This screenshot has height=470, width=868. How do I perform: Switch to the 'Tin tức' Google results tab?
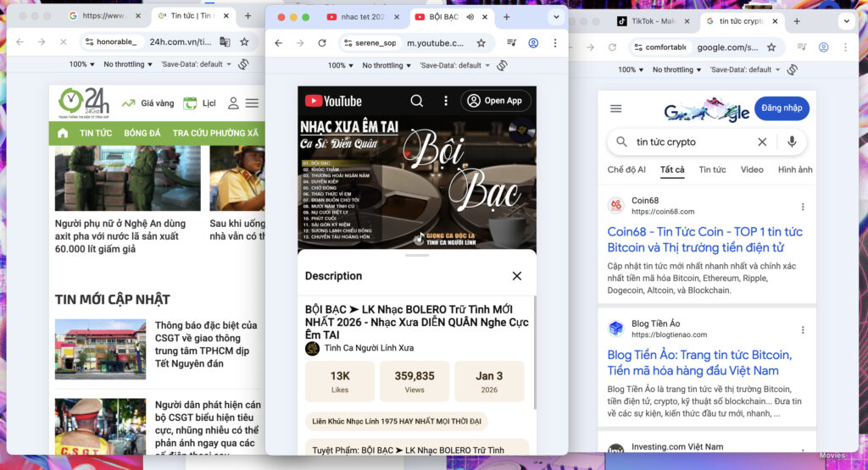coord(712,169)
